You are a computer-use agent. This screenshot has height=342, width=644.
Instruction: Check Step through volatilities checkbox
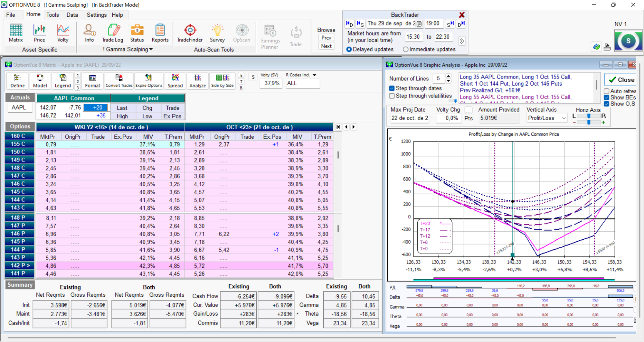pyautogui.click(x=392, y=96)
